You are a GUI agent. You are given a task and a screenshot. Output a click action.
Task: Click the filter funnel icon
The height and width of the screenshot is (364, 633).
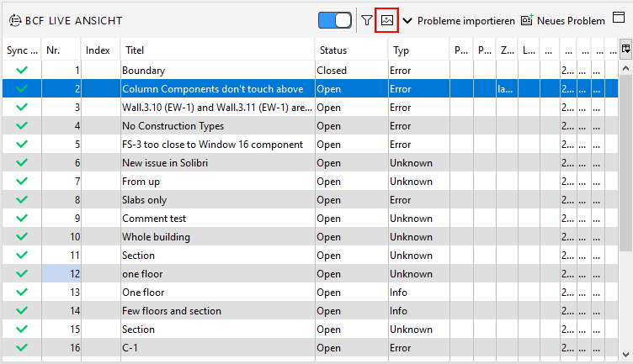point(367,20)
